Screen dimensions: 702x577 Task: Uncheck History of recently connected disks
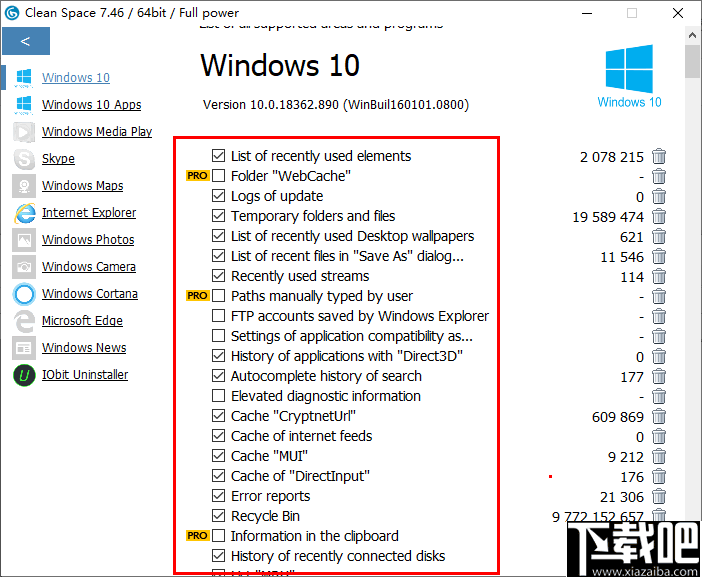[x=218, y=556]
